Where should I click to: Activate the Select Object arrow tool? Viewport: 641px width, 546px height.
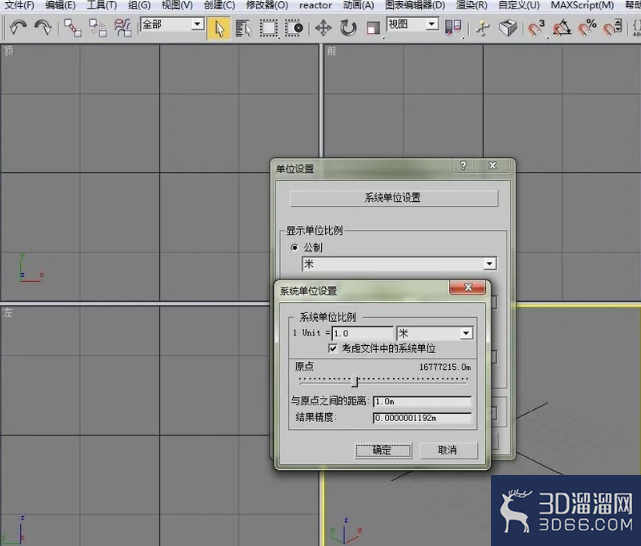click(x=219, y=28)
